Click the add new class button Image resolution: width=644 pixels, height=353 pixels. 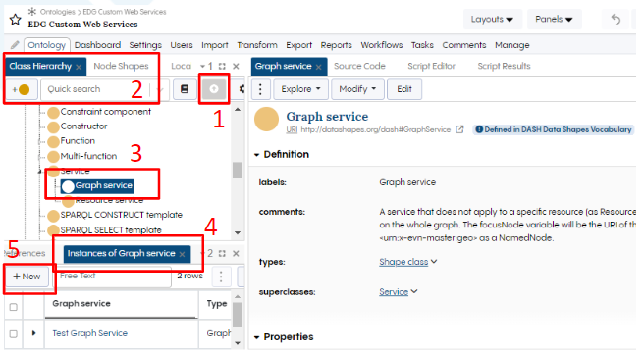[22, 89]
